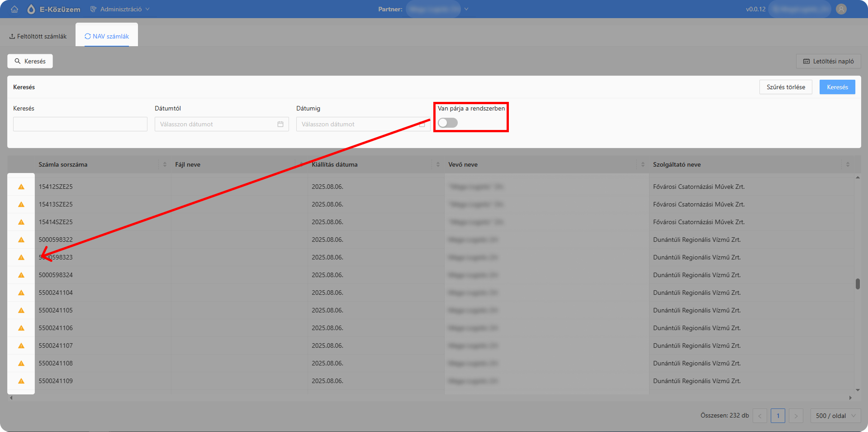Toggle the Van párja a rendszerben switch
This screenshot has height=432, width=868.
tap(448, 123)
